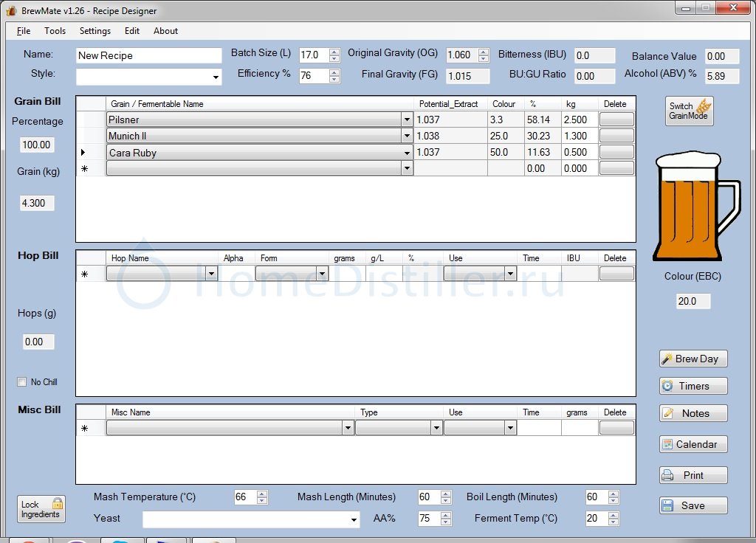The height and width of the screenshot is (543, 756).
Task: Delete the Munich II grain row
Action: tap(616, 136)
